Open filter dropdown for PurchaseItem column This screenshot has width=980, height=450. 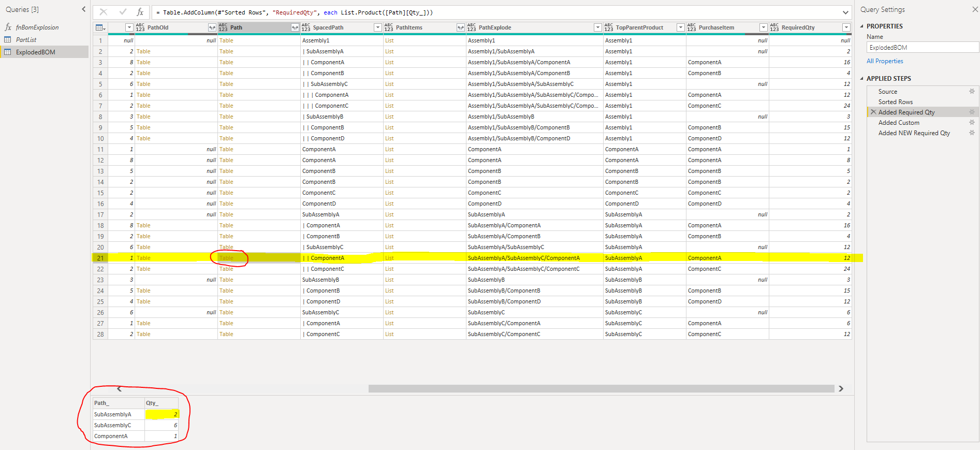(763, 27)
